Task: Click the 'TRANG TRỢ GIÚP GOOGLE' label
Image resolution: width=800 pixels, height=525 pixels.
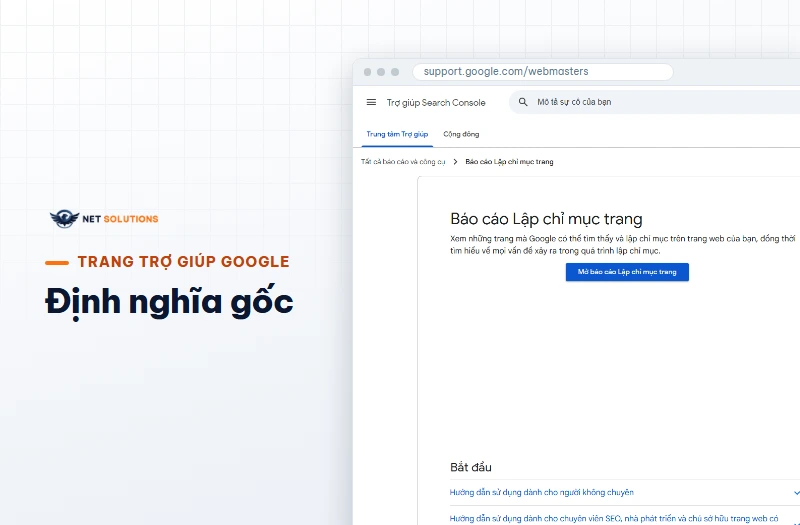Action: [x=183, y=262]
